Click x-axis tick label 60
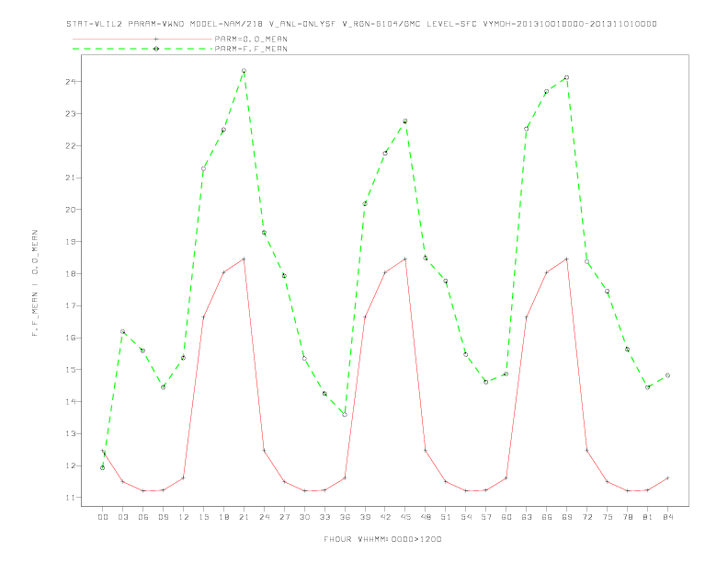Viewport: 728px width, 563px height. 506,517
